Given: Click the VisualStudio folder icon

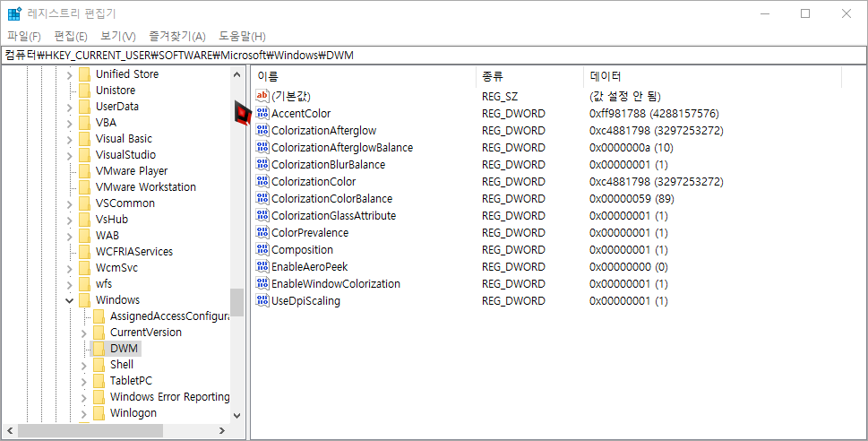Looking at the screenshot, I should tap(84, 155).
